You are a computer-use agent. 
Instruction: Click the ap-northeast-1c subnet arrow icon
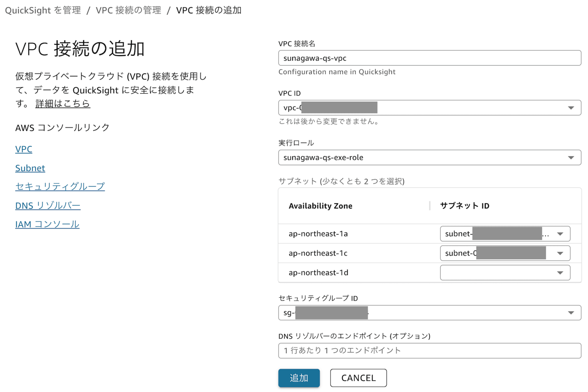point(560,253)
